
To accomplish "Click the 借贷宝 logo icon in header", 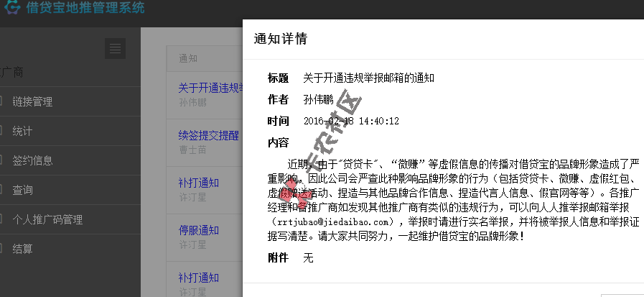I will point(11,7).
